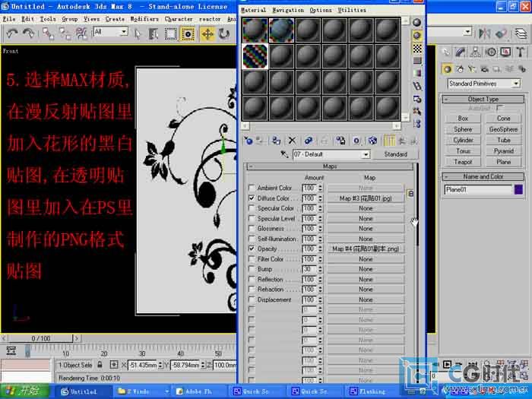Open selection filter All dropdown
532x399 pixels.
(124, 32)
